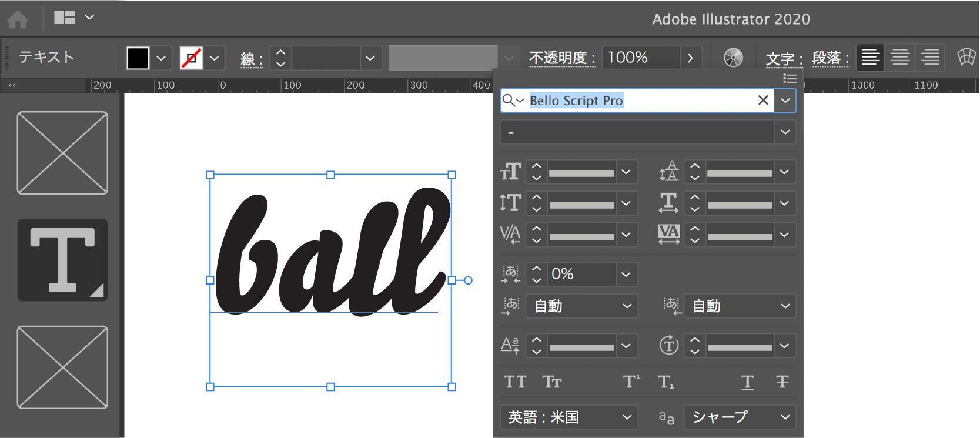Expand the opacity slider arrow

pos(691,58)
